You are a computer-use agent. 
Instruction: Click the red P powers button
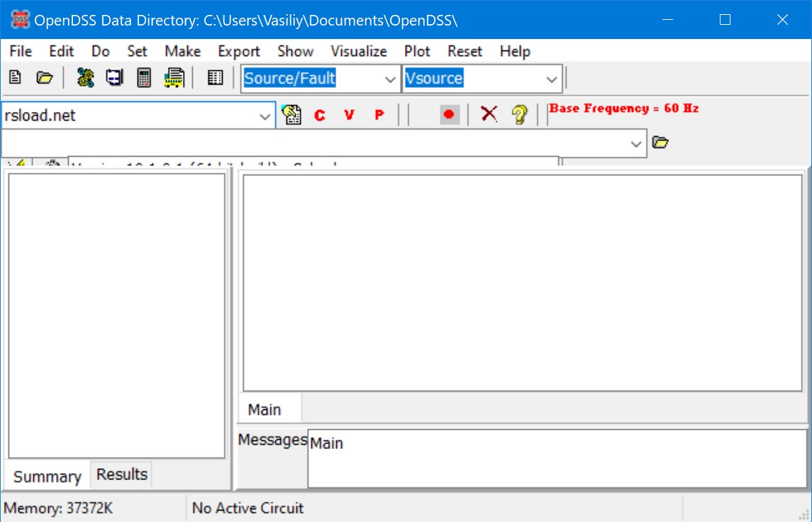pos(379,114)
